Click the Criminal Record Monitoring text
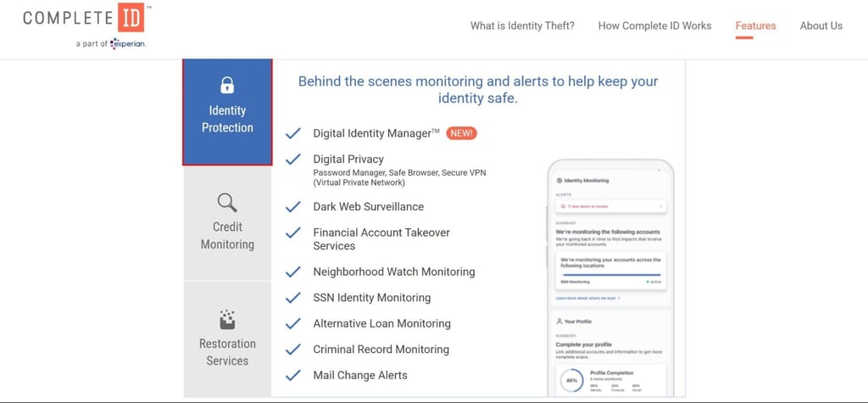The image size is (868, 403). click(x=381, y=350)
